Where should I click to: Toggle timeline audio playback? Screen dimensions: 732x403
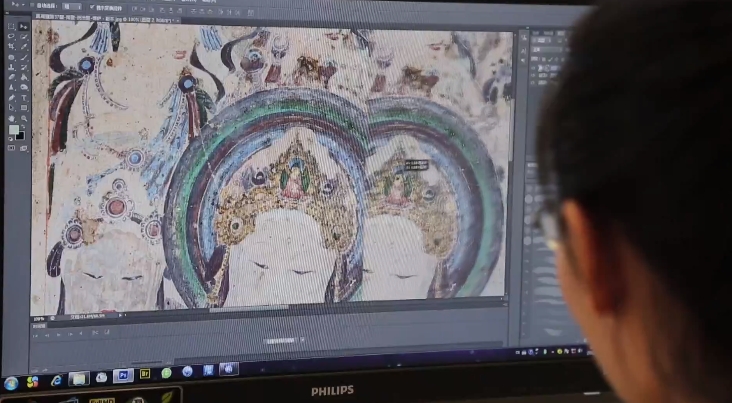coord(81,333)
